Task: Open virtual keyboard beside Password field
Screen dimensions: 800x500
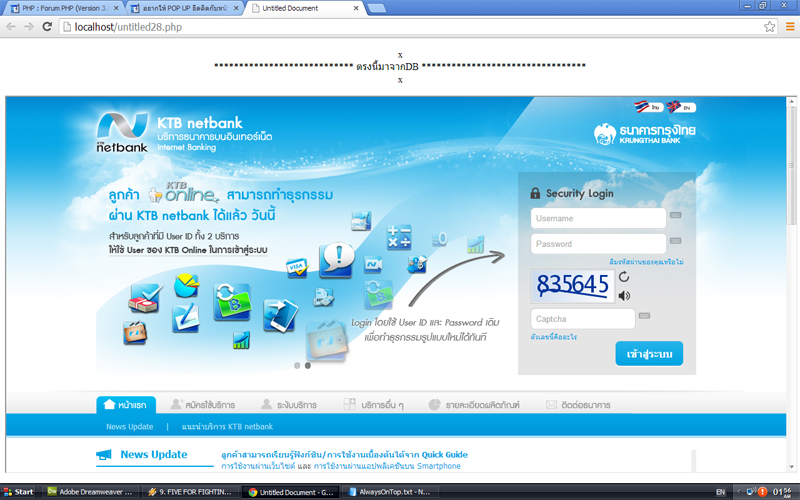Action: point(676,241)
